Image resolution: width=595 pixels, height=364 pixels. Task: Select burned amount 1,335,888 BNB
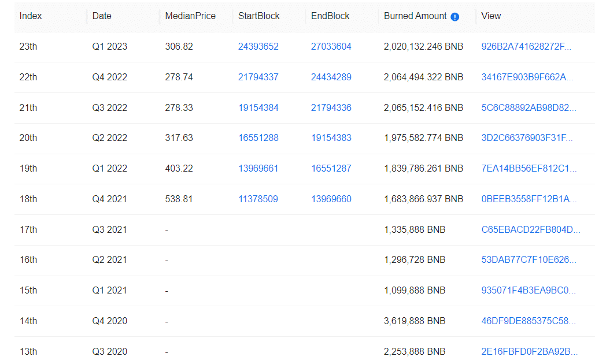pos(415,230)
